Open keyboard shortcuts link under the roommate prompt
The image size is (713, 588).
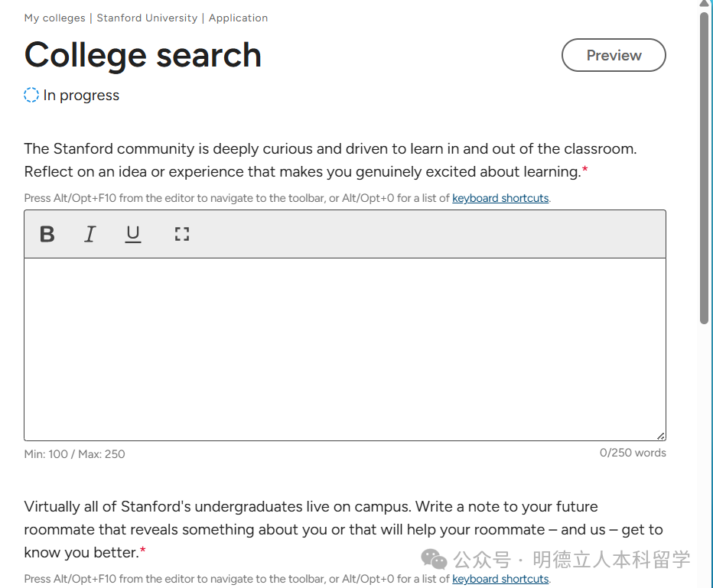500,579
